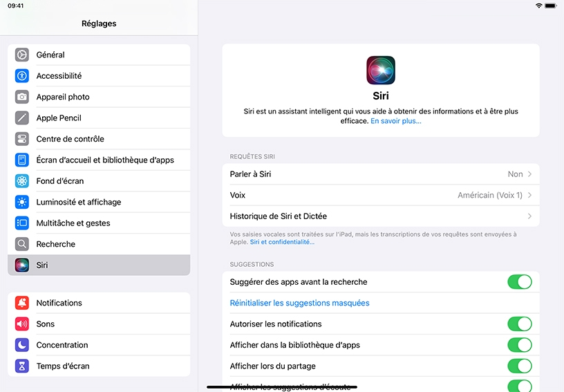
Task: Open Historique de Siri et Dictée chevron
Action: click(x=529, y=216)
